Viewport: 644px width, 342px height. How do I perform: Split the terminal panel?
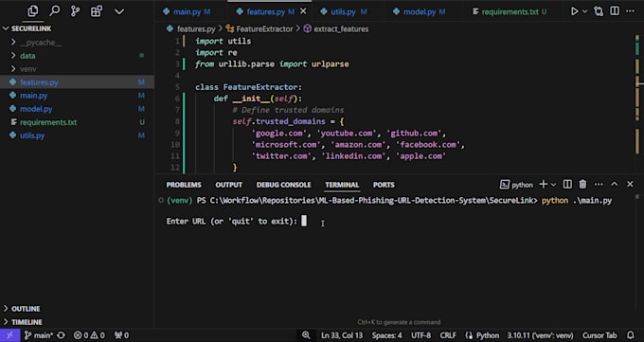(567, 184)
